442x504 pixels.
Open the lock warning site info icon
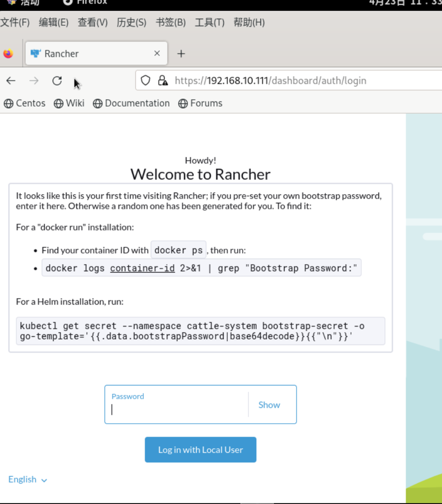coord(163,80)
